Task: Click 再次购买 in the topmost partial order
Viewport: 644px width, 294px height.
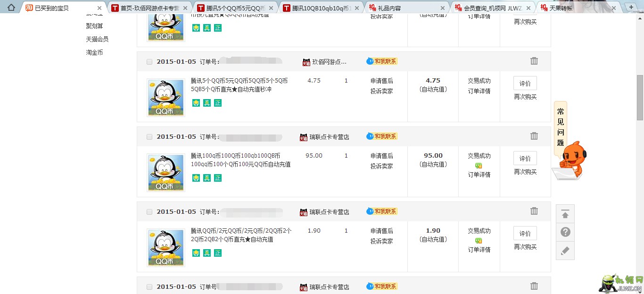Action: coord(525,22)
